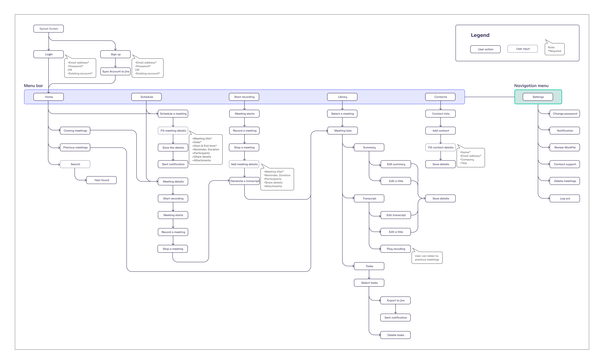Viewport: 604px width, 364px height.
Task: Click Sent notification below Save the details
Action: (x=173, y=164)
